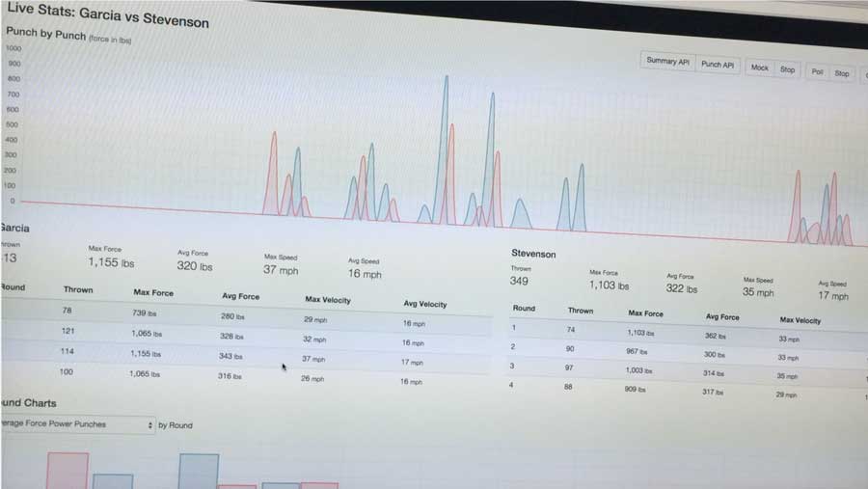This screenshot has width=868, height=489.
Task: Click Garcia's max velocity '32 mph'
Action: pos(314,339)
